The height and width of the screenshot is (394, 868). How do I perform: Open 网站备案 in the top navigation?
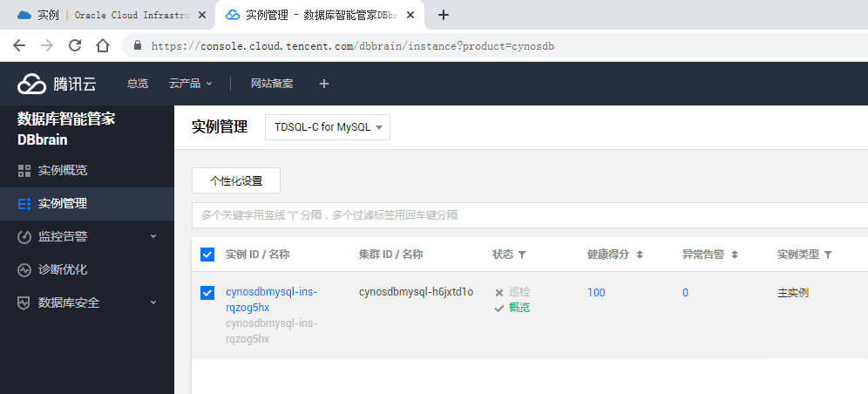(x=272, y=84)
